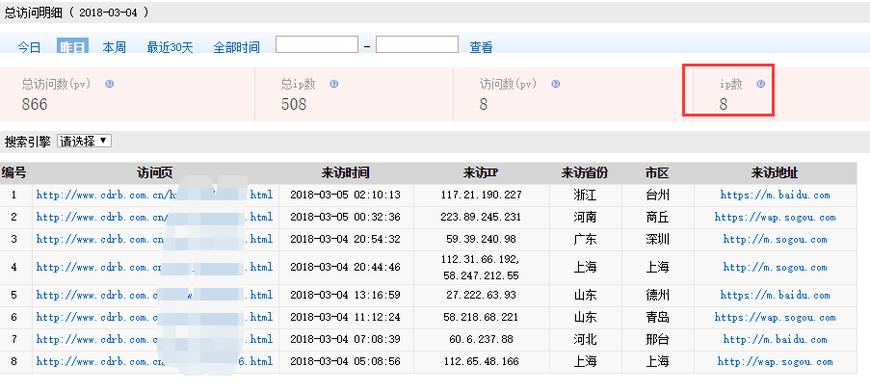Click time 2018-03-04 11:12:24
The height and width of the screenshot is (392, 870).
click(345, 317)
